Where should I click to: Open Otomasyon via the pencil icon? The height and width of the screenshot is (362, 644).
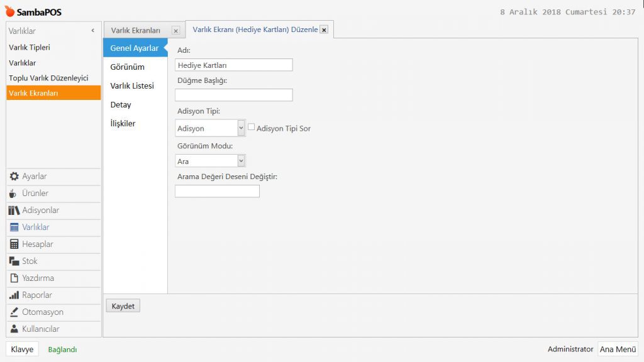tap(14, 312)
